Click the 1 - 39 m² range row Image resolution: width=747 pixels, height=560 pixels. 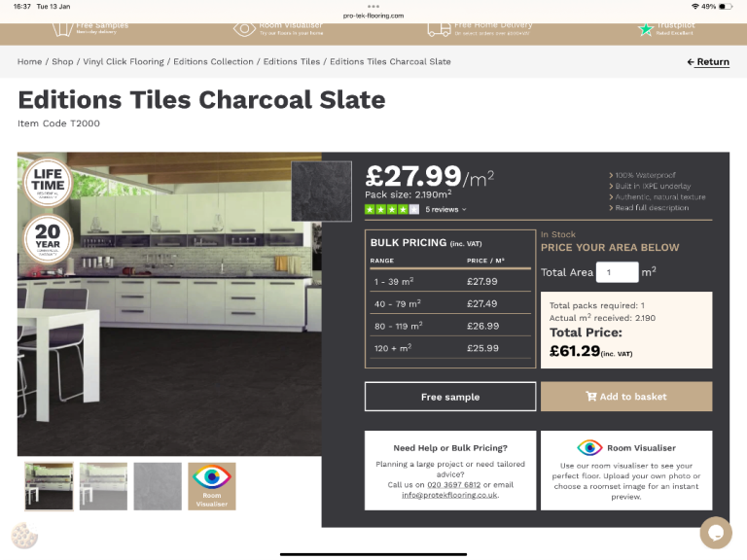click(x=450, y=281)
